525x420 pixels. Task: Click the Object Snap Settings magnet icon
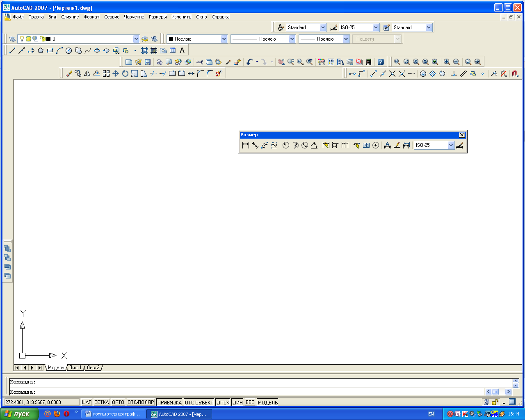pyautogui.click(x=515, y=73)
